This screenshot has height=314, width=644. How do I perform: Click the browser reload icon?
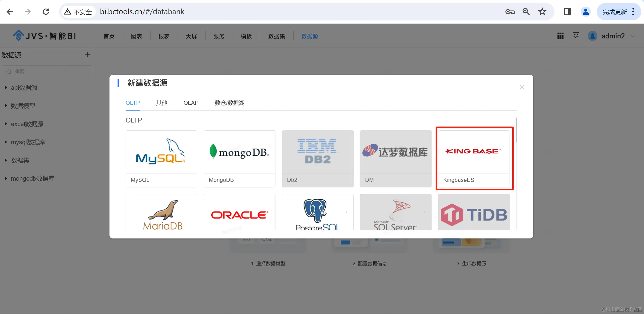click(x=46, y=12)
